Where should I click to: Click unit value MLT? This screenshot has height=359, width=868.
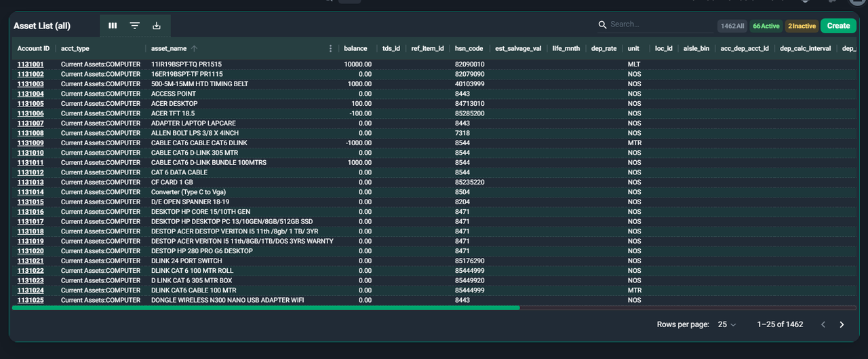(x=634, y=64)
